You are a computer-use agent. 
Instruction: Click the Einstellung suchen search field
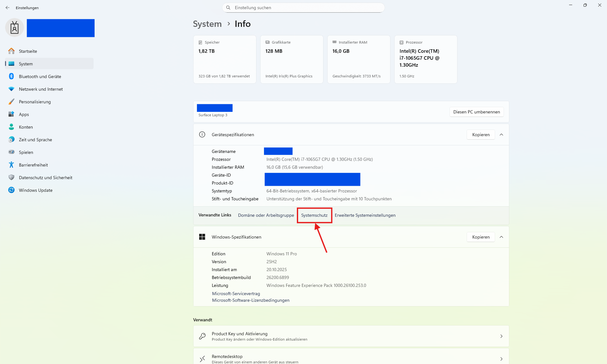click(x=303, y=8)
